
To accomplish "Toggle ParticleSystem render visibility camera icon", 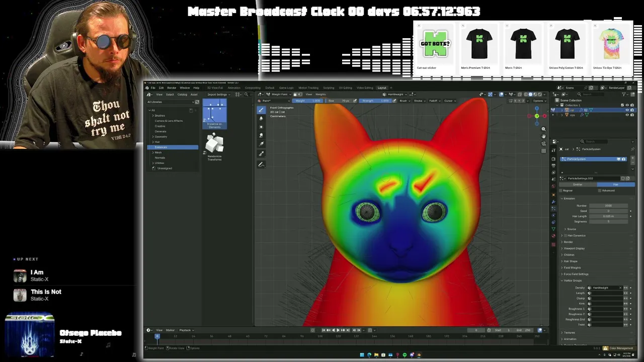I will pos(623,159).
